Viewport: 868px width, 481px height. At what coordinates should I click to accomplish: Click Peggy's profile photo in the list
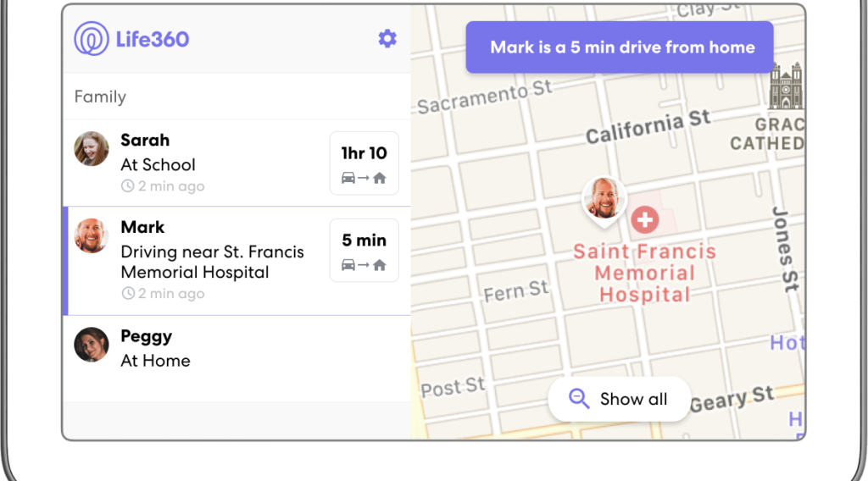[x=92, y=345]
